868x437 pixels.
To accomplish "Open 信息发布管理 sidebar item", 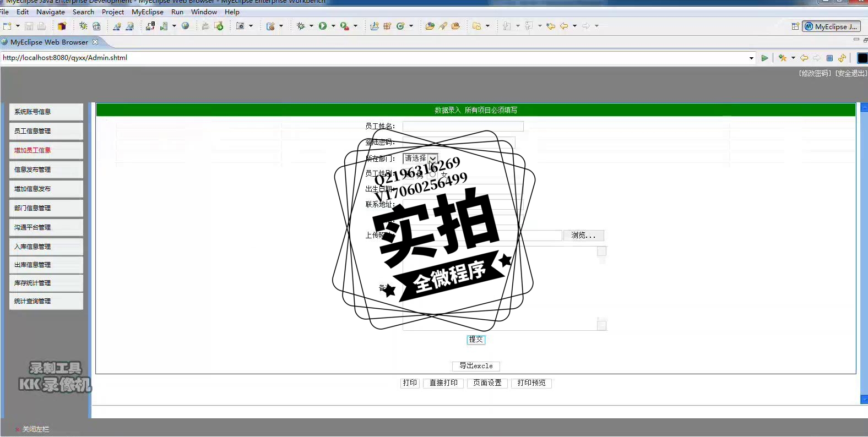I will click(46, 170).
